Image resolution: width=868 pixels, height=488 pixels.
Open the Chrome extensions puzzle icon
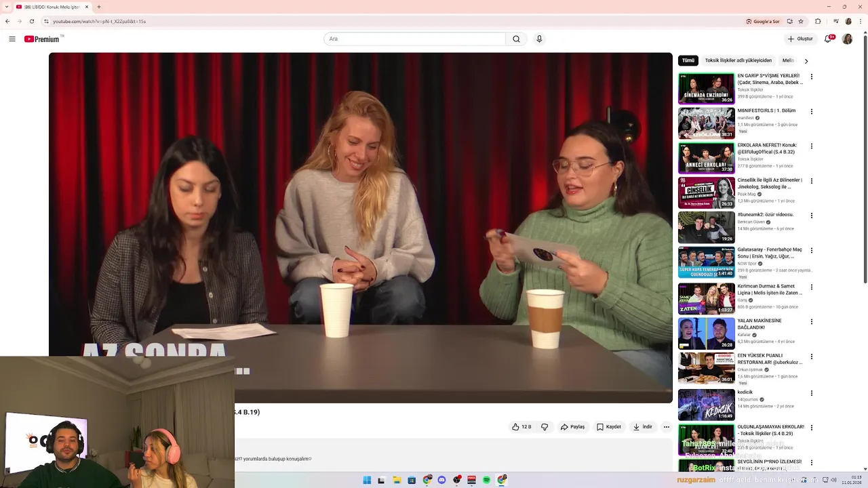click(818, 21)
